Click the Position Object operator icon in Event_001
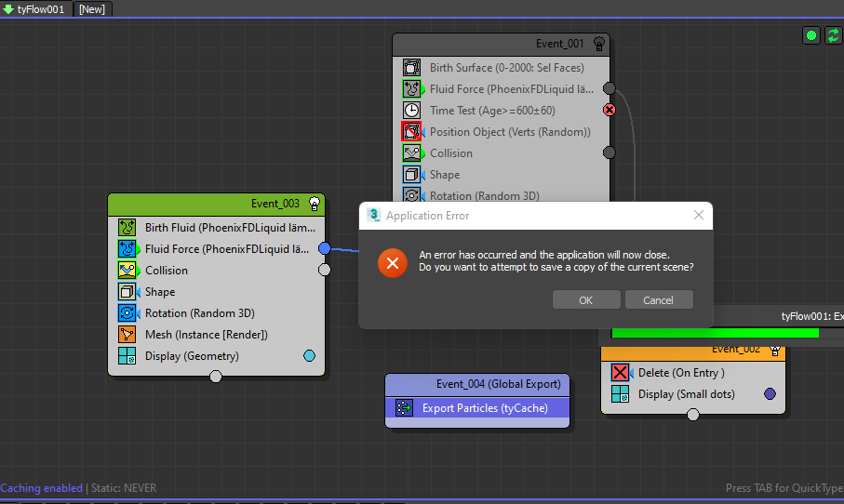The image size is (844, 504). [412, 132]
